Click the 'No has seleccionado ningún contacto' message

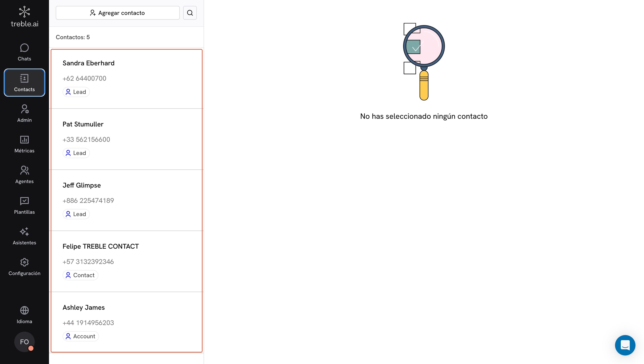pos(424,116)
